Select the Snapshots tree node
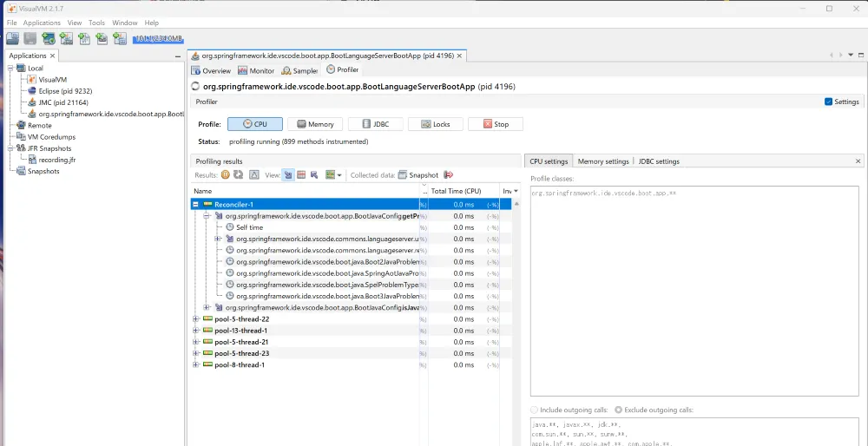This screenshot has height=446, width=868. click(37, 171)
